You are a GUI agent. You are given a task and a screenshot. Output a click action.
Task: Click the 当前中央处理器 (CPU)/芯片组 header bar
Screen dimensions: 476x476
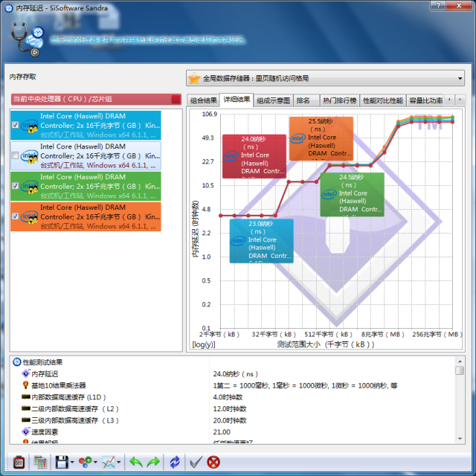(96, 99)
